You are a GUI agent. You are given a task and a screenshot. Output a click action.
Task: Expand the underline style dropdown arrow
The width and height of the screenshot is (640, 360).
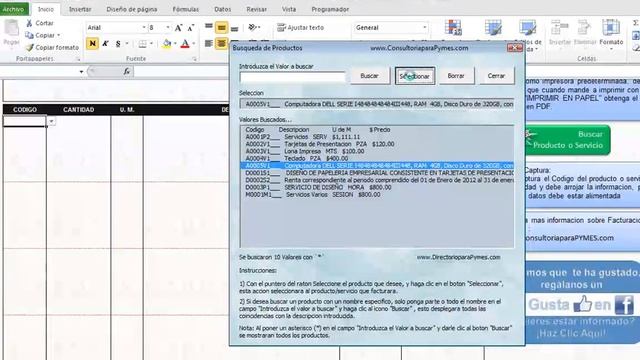(x=127, y=44)
